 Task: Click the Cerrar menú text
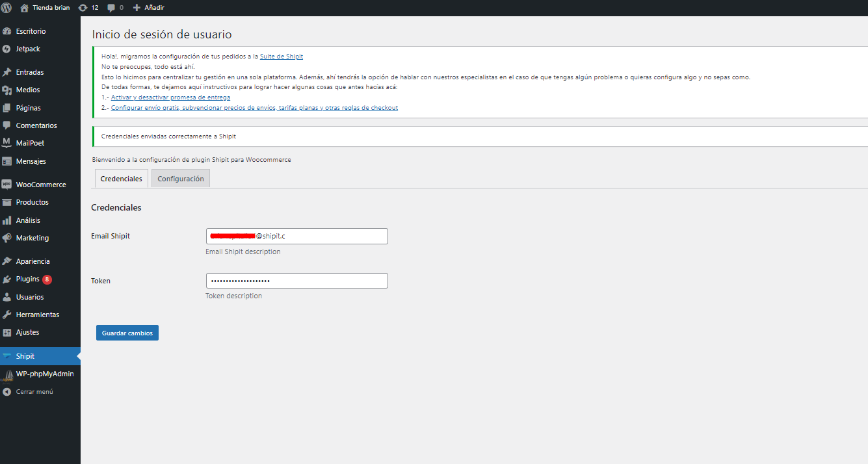click(34, 392)
